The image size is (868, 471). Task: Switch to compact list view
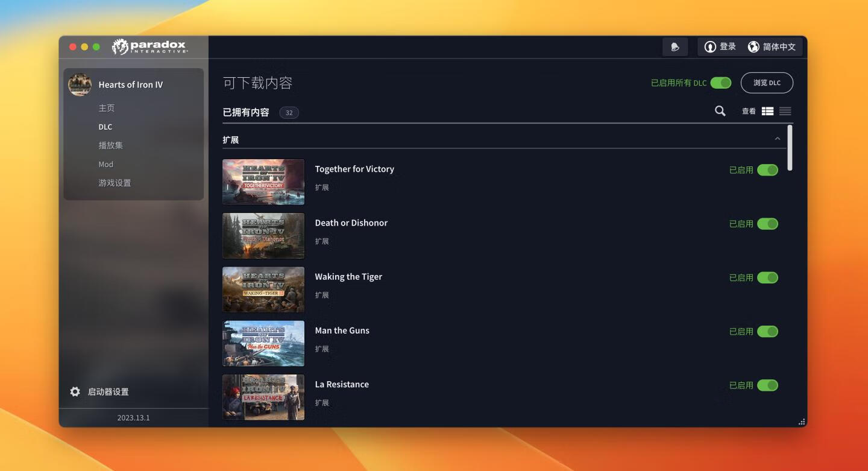pyautogui.click(x=785, y=111)
